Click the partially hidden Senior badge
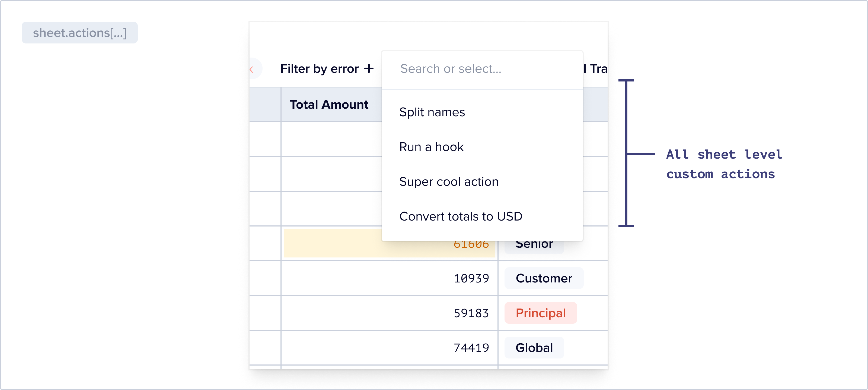Screen dimensions: 868x390 click(x=534, y=246)
